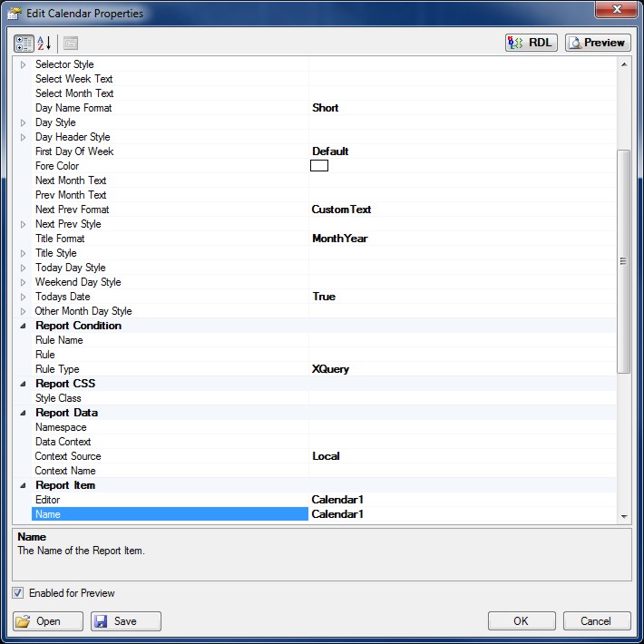The height and width of the screenshot is (644, 644).
Task: Sort properties alphabetically
Action: (x=44, y=43)
